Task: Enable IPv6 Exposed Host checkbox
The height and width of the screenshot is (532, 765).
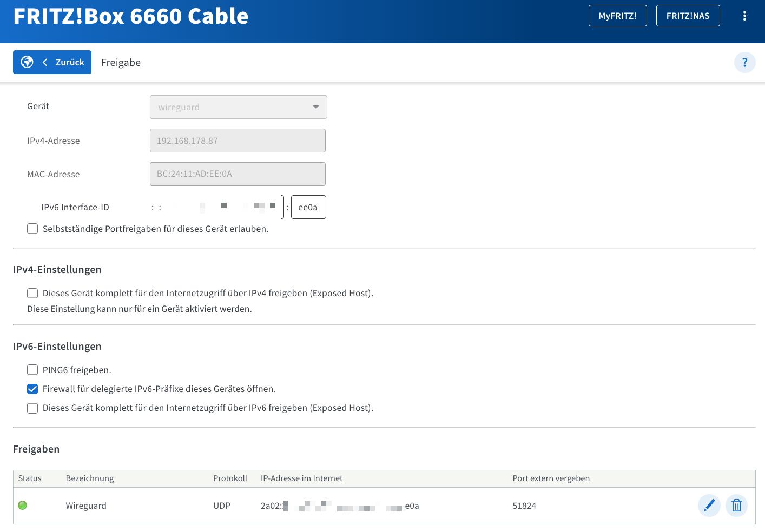Action: click(x=33, y=408)
